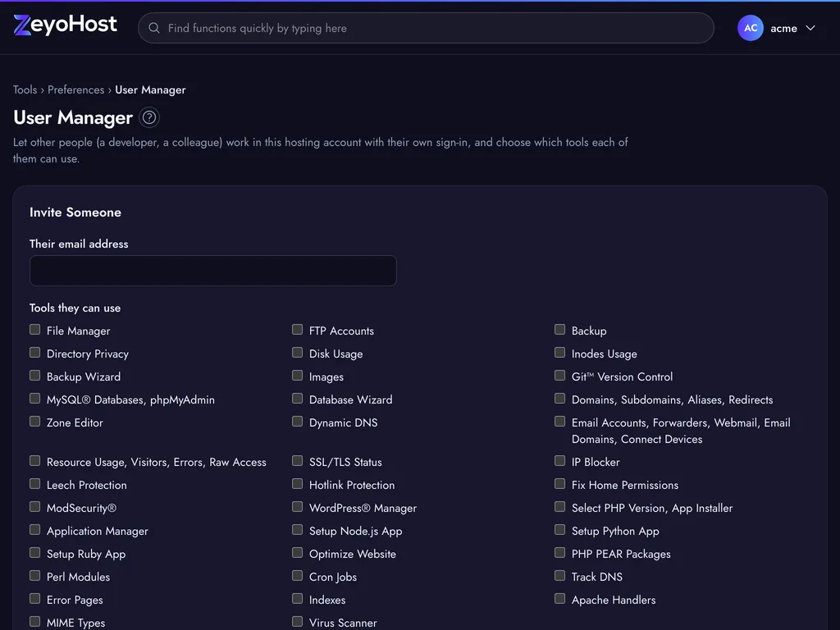Focus the Find functions search field
The height and width of the screenshot is (630, 840).
(x=426, y=28)
